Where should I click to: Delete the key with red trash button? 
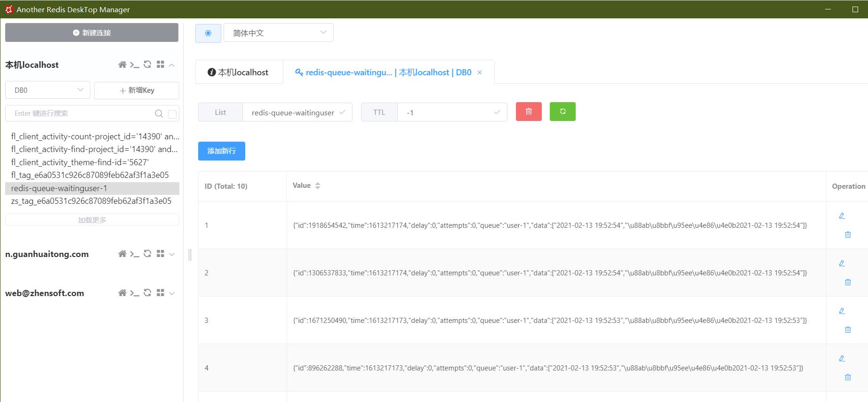529,112
